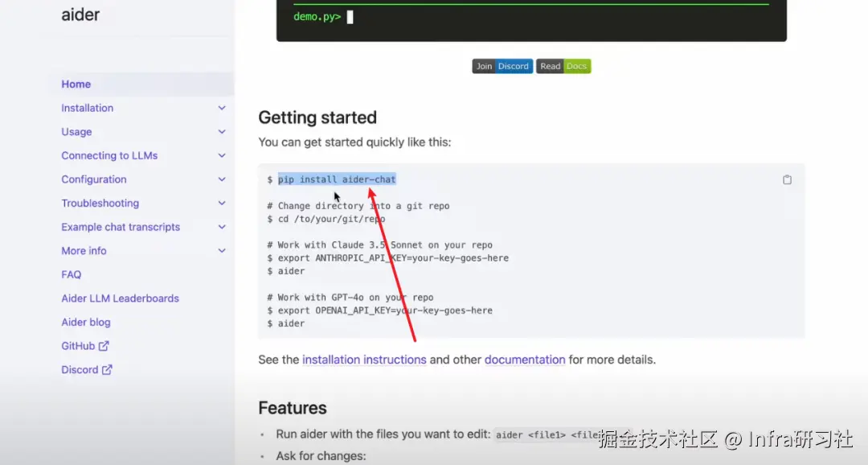This screenshot has width=868, height=465.
Task: Click the Join Discord badge
Action: (x=502, y=66)
